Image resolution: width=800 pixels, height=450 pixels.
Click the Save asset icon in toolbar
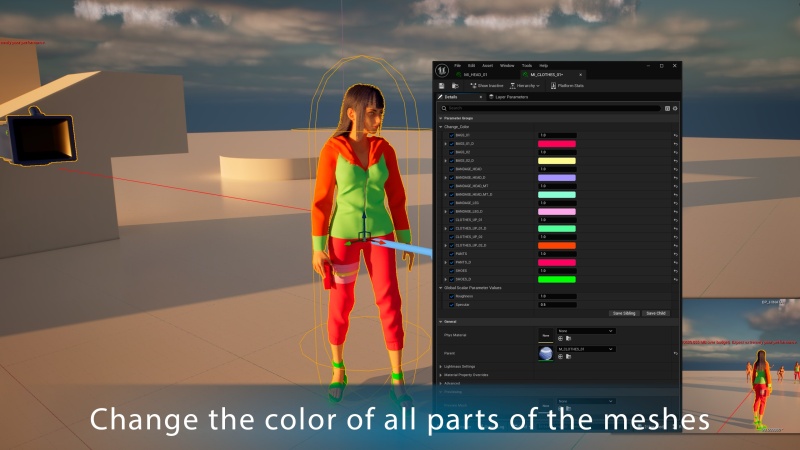(x=442, y=86)
